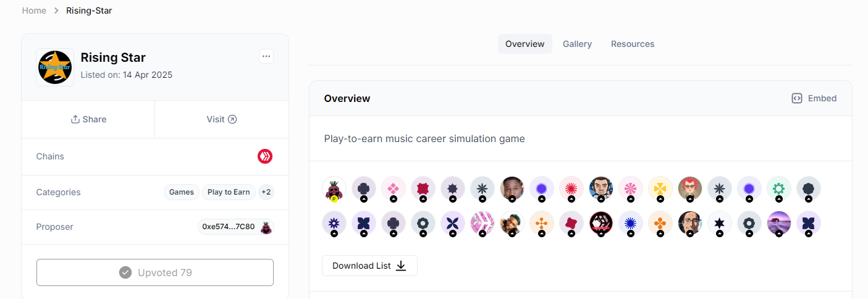
Task: Select the Games category tag
Action: 182,192
